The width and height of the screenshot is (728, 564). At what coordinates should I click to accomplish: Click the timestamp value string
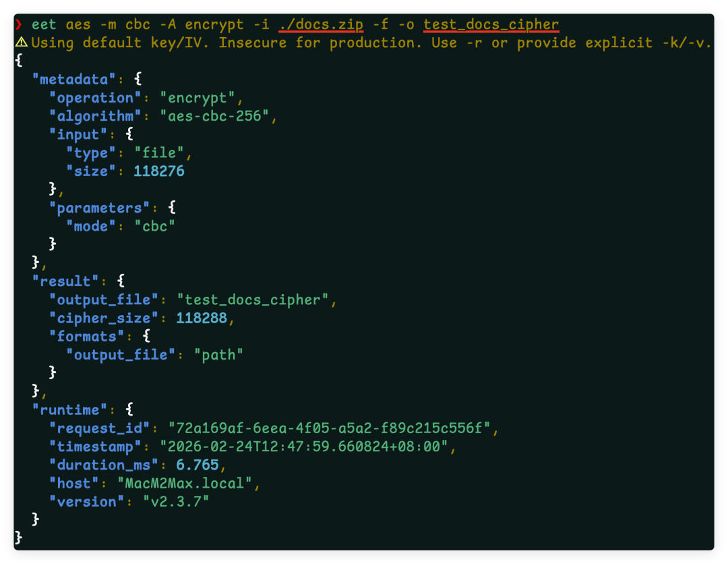[x=303, y=447]
